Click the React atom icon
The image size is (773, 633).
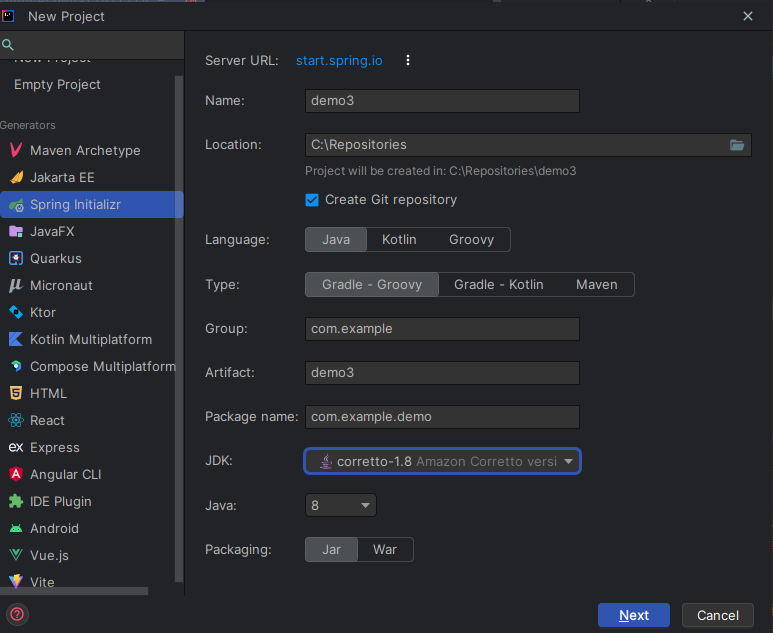(16, 421)
